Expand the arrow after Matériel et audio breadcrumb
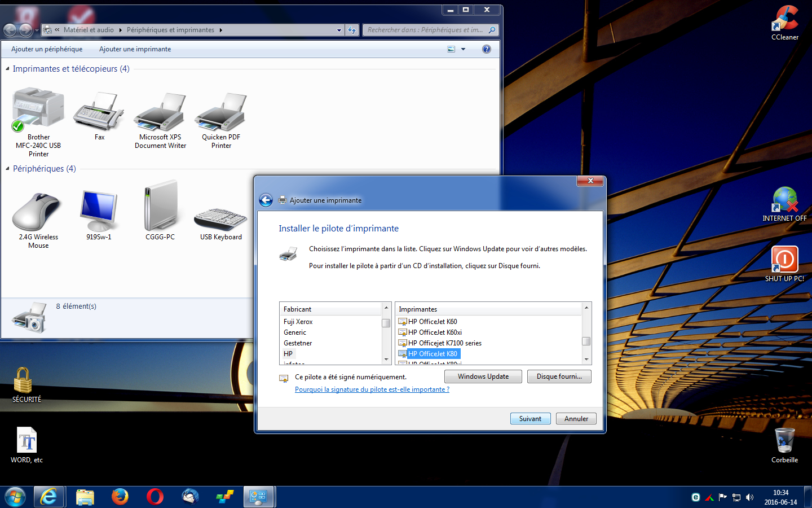Screen dimensions: 812x508 pyautogui.click(x=120, y=30)
